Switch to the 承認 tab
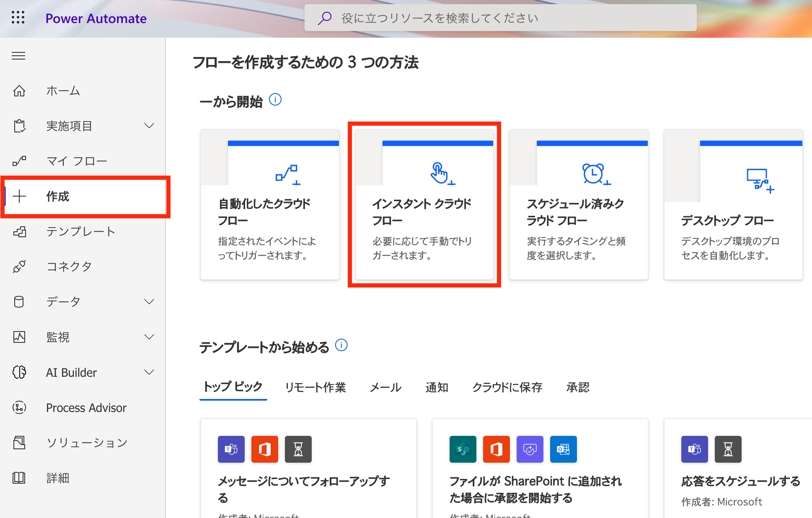Viewport: 812px width, 518px height. coord(578,387)
